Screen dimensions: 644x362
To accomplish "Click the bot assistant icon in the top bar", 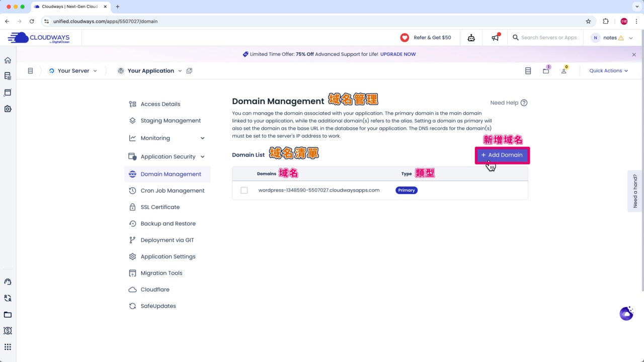I will [x=471, y=38].
